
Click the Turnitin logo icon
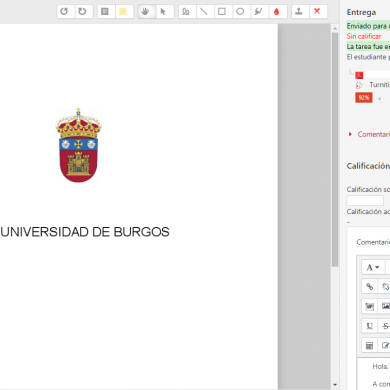[359, 85]
